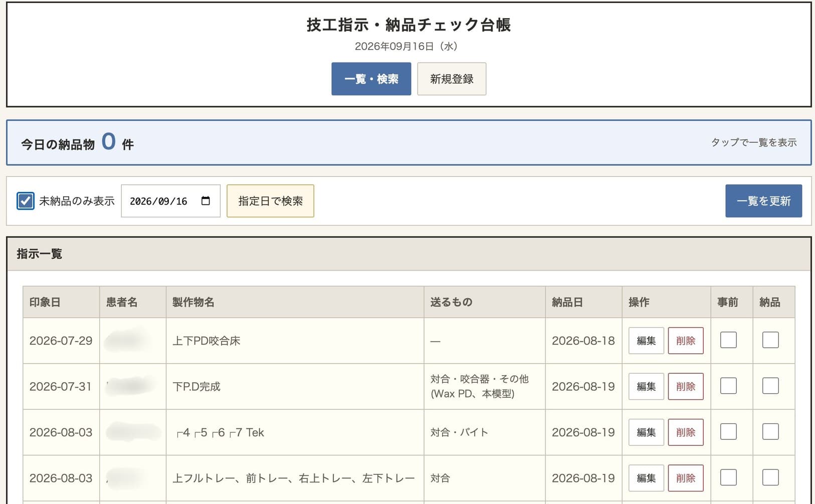Select the 対合・咬合器・その他 cell
The height and width of the screenshot is (504, 815).
coord(485,386)
